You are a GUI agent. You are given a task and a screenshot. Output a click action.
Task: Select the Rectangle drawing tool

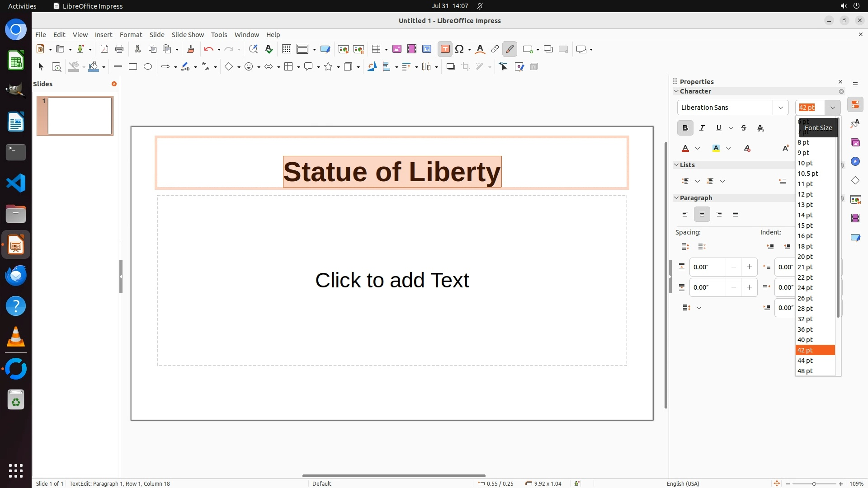(x=133, y=67)
